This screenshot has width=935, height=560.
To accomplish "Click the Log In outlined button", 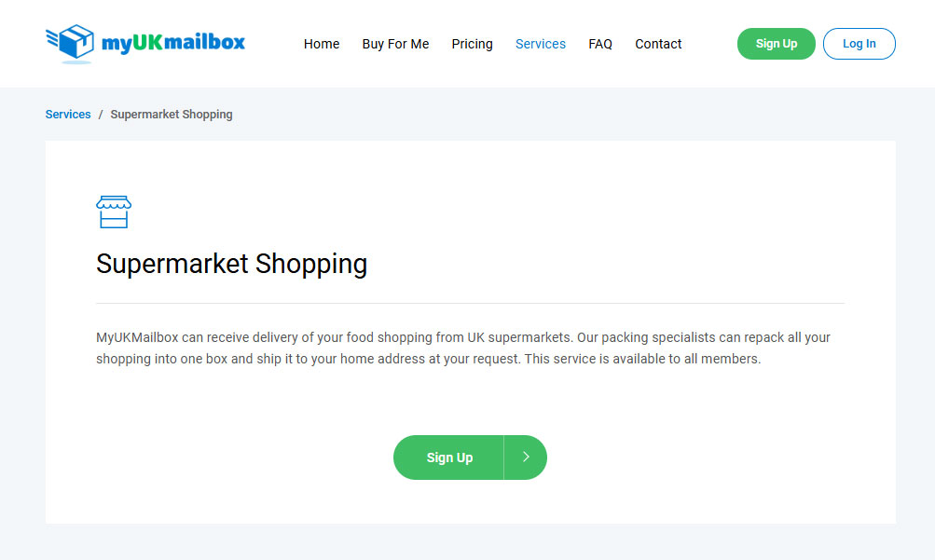I will (x=859, y=44).
